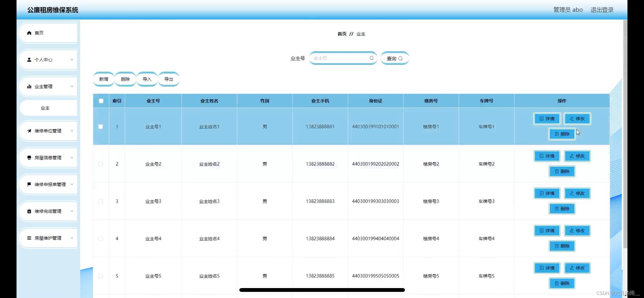The image size is (644, 298).
Task: Click 修改 for row 业主号3
Action: 577,193
